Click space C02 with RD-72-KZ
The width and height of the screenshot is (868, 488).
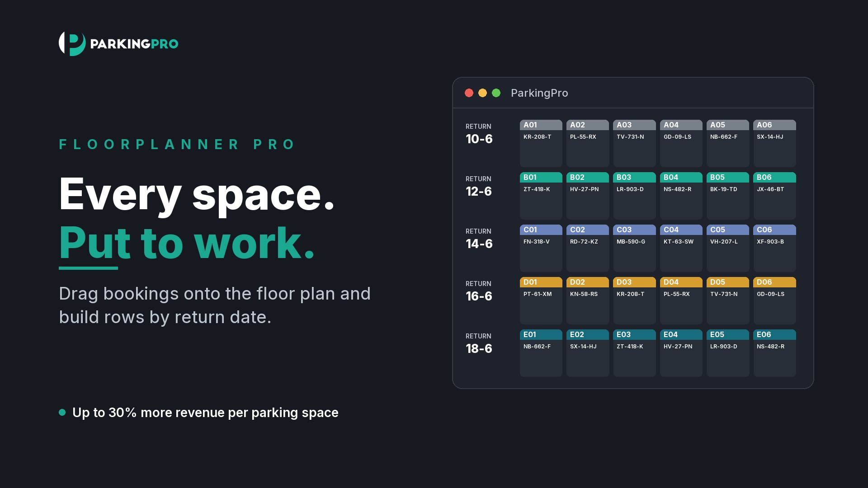(x=587, y=248)
